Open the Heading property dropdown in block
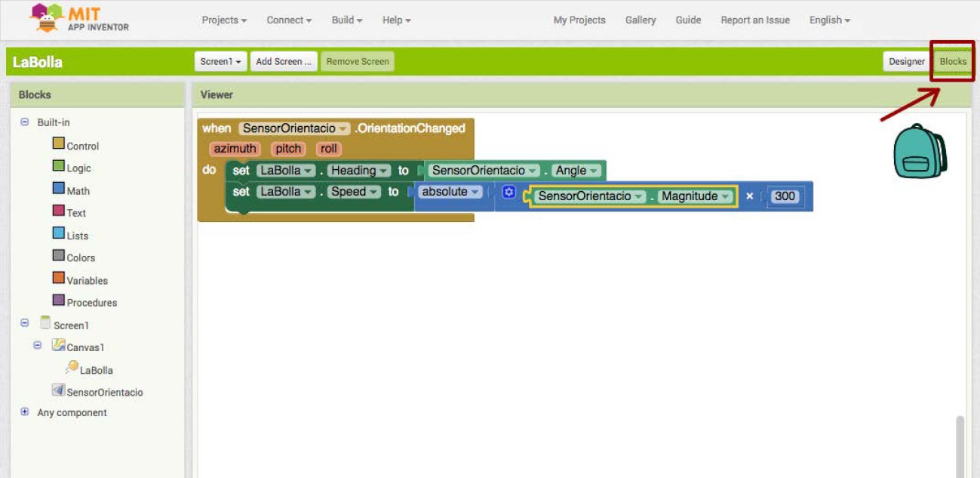 tap(359, 171)
